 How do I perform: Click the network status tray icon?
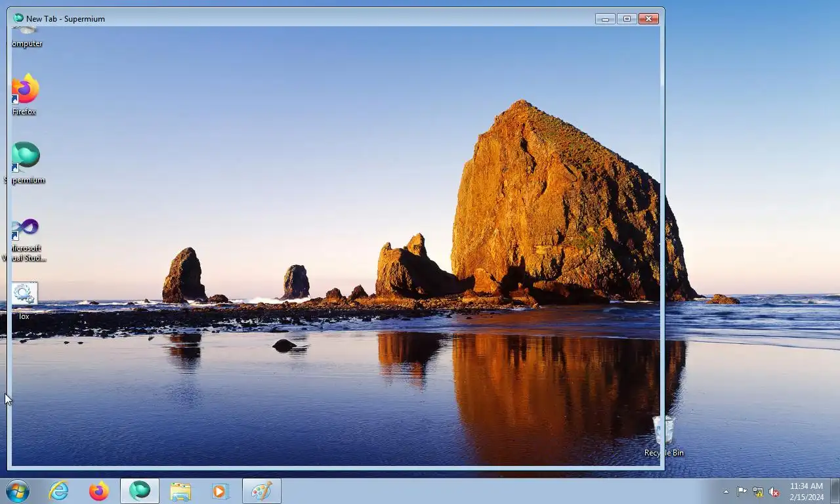[758, 492]
